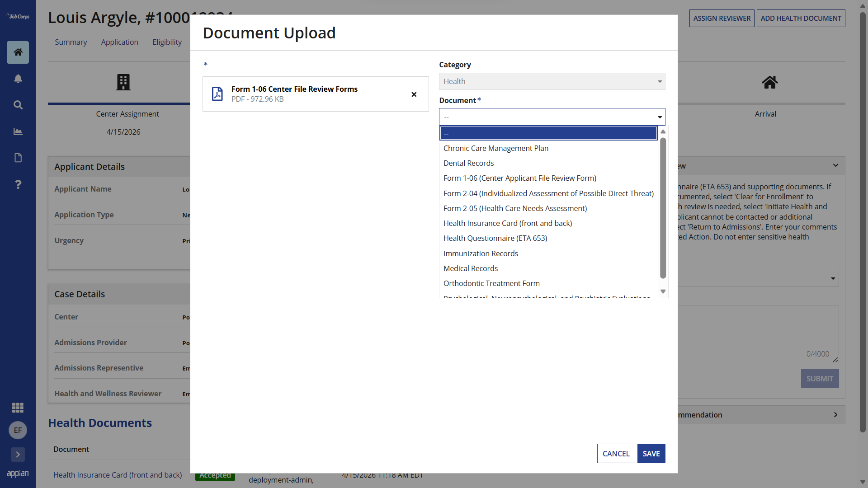Select the blank '--' option
Viewport: 868px width, 488px height.
(548, 133)
